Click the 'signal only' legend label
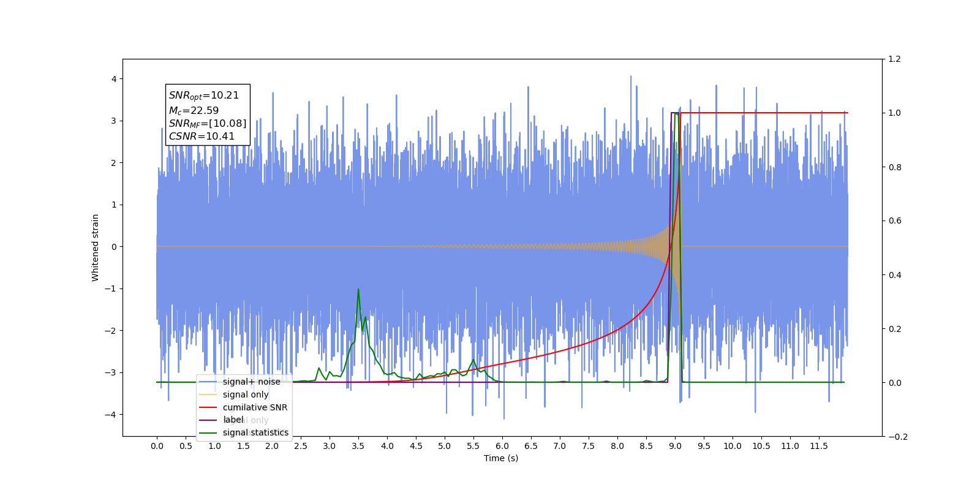The image size is (980, 490). coord(246,394)
